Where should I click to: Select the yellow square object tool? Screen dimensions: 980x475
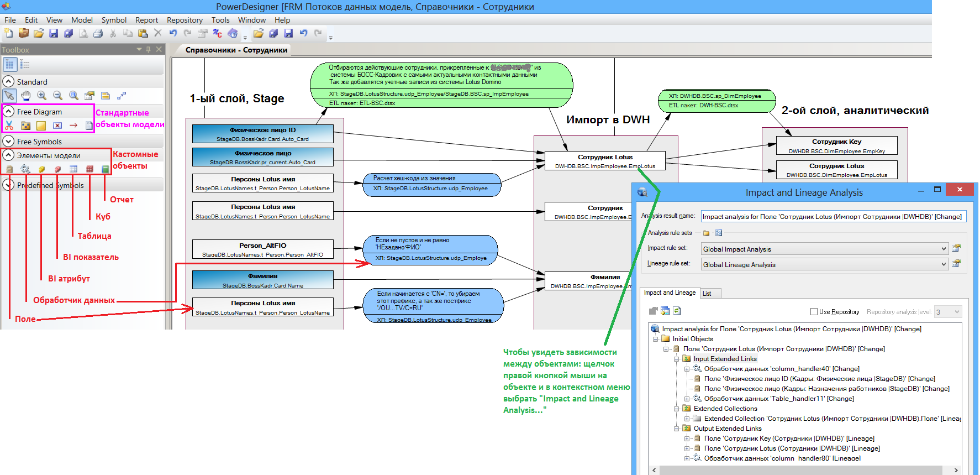(41, 126)
